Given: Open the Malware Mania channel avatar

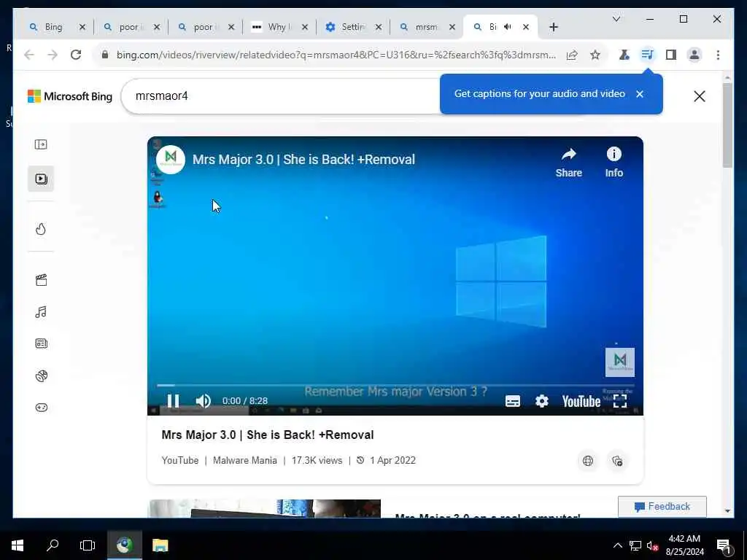Looking at the screenshot, I should pos(171,160).
